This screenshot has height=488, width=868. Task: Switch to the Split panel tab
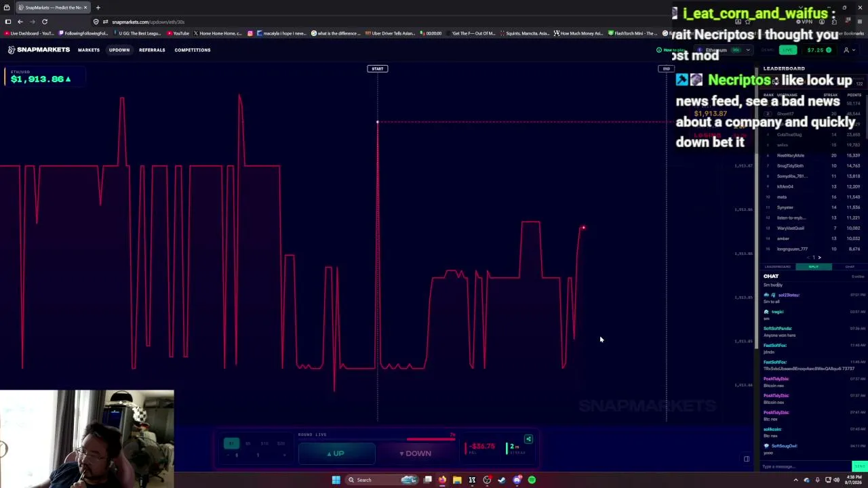coord(813,266)
